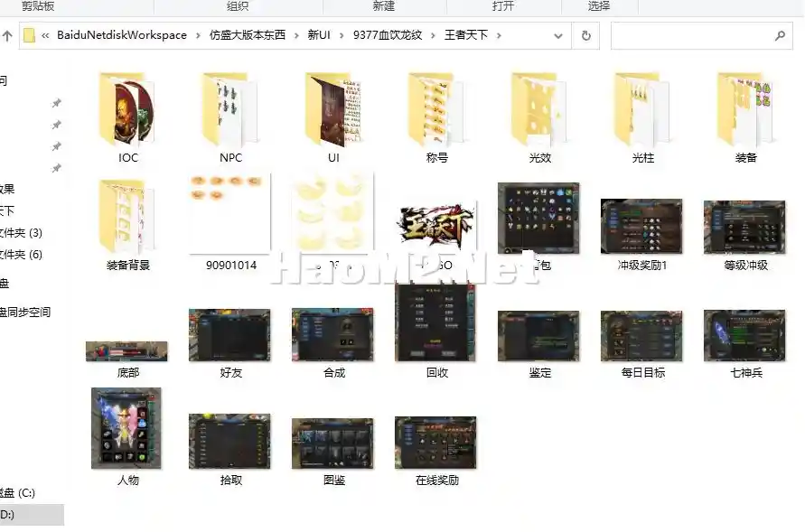Viewport: 805px width, 532px height.
Task: Expand chevron after 仿盛大版本东西 breadcrumb
Action: (x=296, y=35)
